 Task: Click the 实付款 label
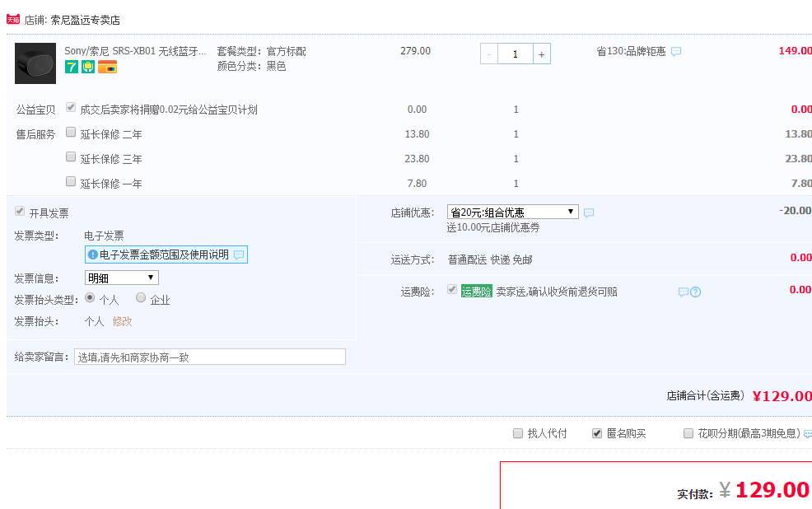point(695,494)
